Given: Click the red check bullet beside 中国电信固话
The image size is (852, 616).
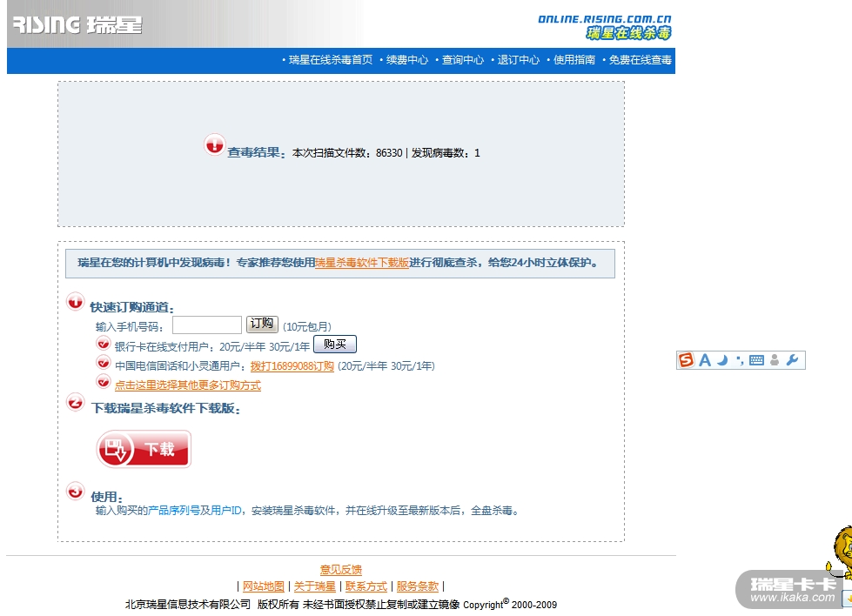Looking at the screenshot, I should click(103, 363).
